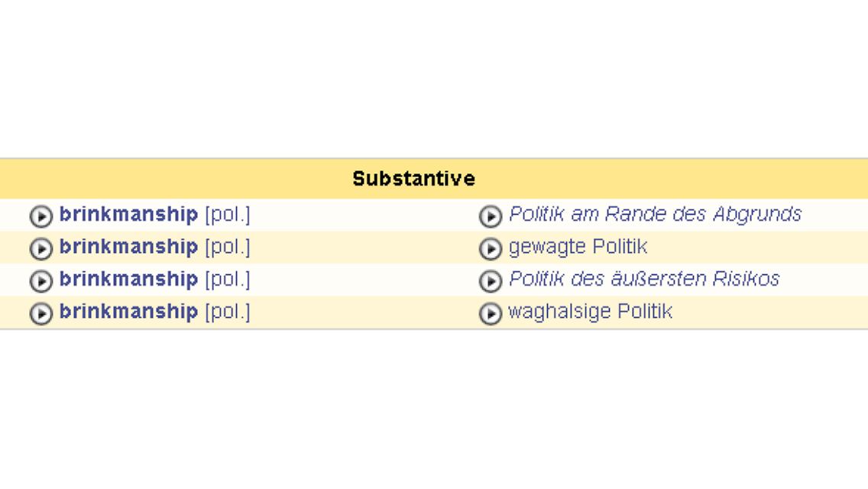The width and height of the screenshot is (868, 489).
Task: Click [pol.] label in 'gewagte Politik' row
Action: 228,247
